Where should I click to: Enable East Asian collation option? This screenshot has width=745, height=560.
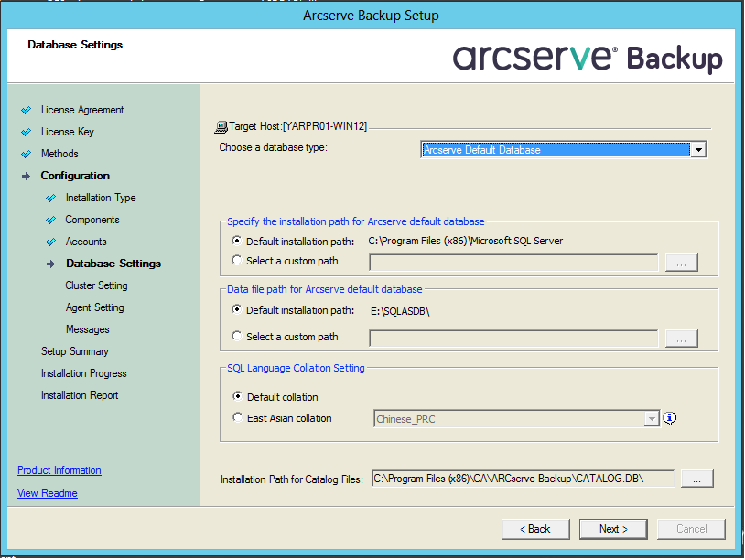point(238,418)
